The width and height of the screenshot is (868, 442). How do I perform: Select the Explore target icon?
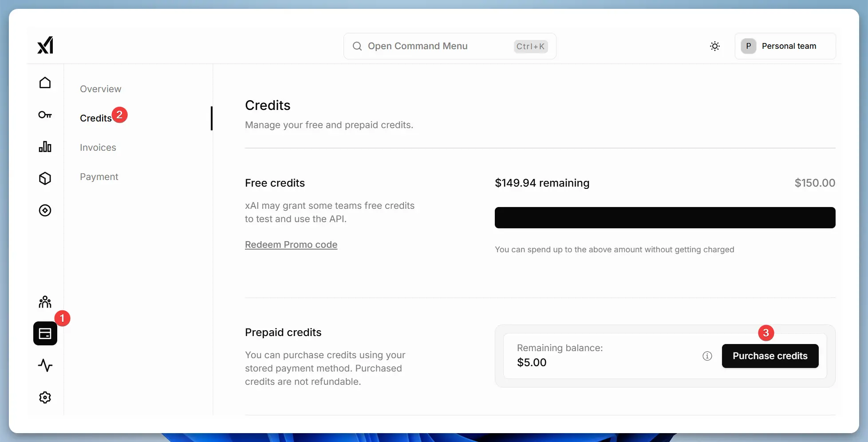[x=45, y=211]
